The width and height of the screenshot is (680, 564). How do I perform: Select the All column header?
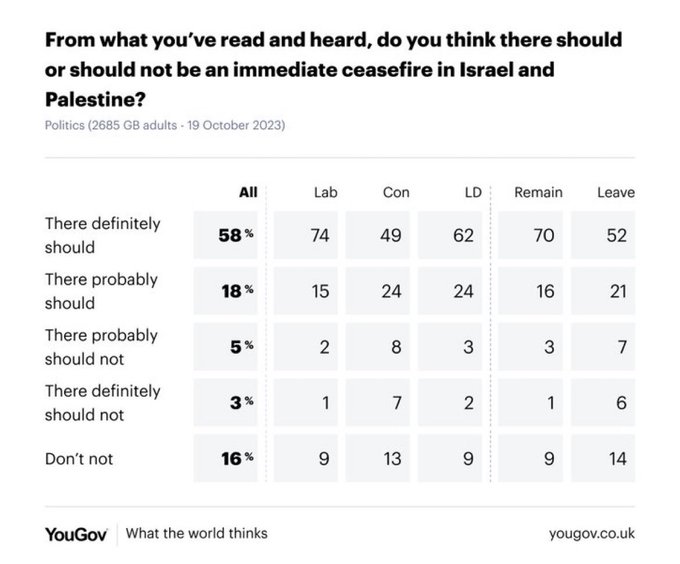pos(248,192)
